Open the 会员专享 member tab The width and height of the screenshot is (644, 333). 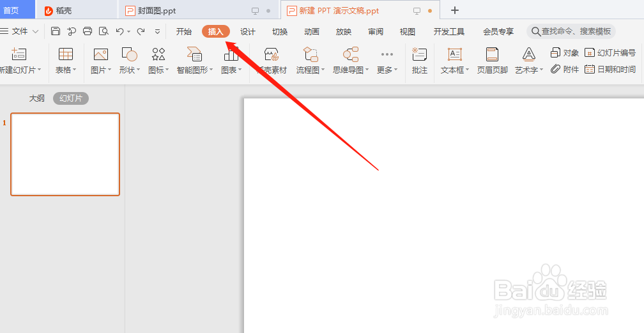coord(498,32)
